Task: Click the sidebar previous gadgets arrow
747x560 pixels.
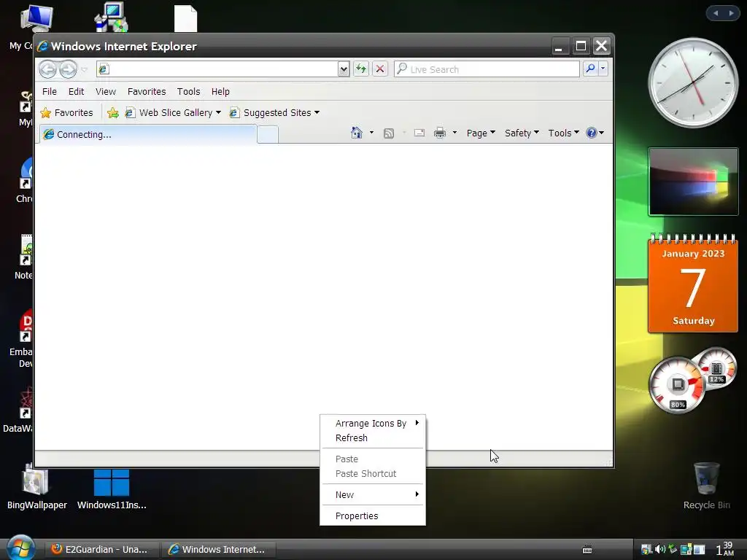Action: point(716,13)
